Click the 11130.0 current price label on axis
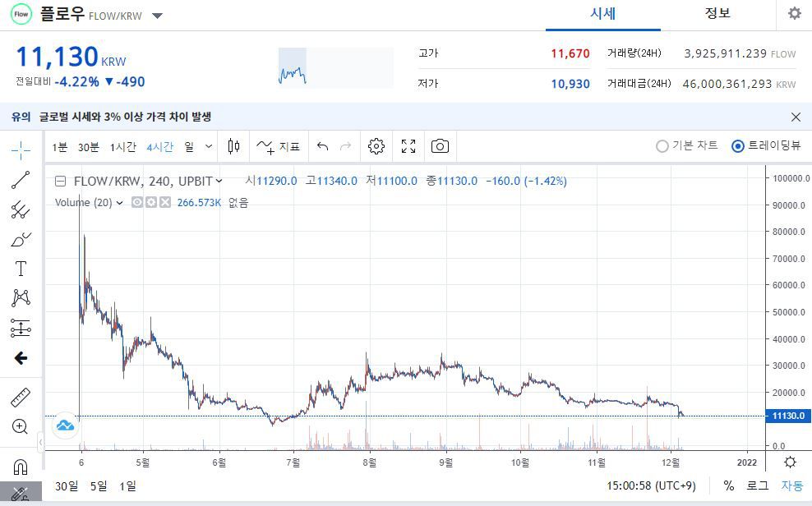The height and width of the screenshot is (506, 812). tap(788, 416)
